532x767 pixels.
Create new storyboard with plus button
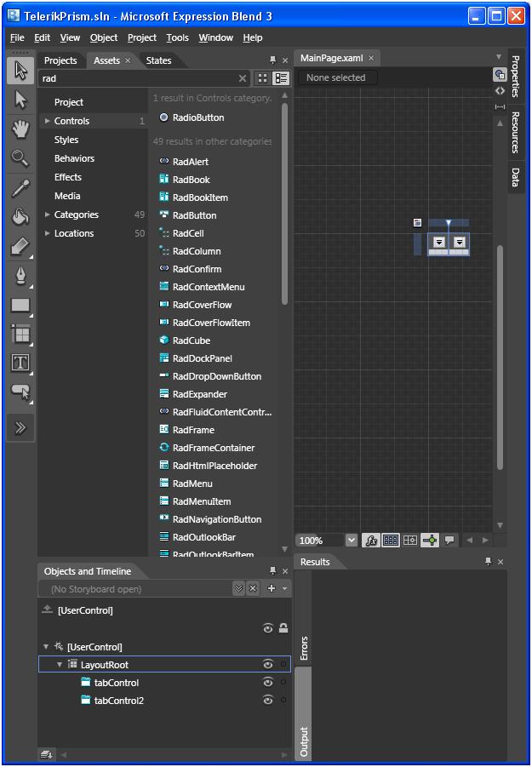(272, 589)
